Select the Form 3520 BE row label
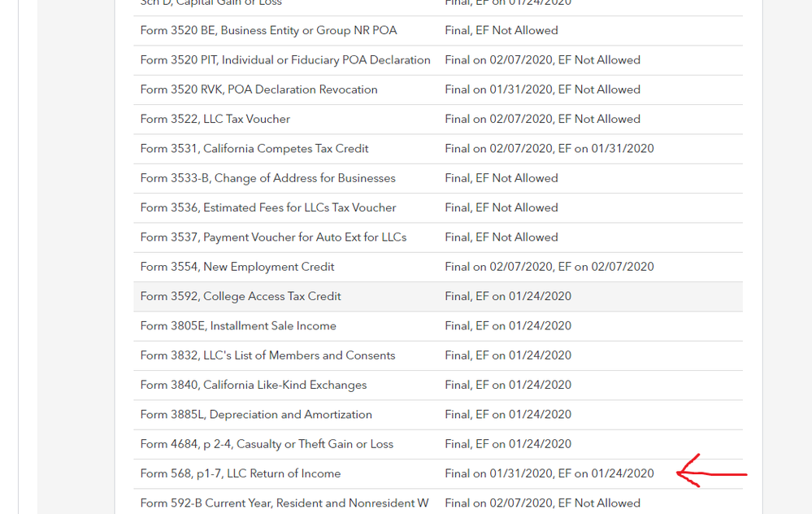812x514 pixels. (x=268, y=31)
